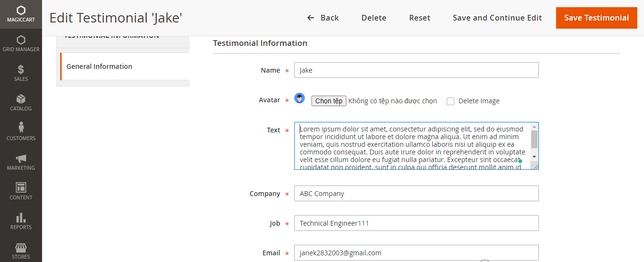Viewport: 644px width, 262px height.
Task: Click the Delete testimonial button
Action: click(374, 18)
